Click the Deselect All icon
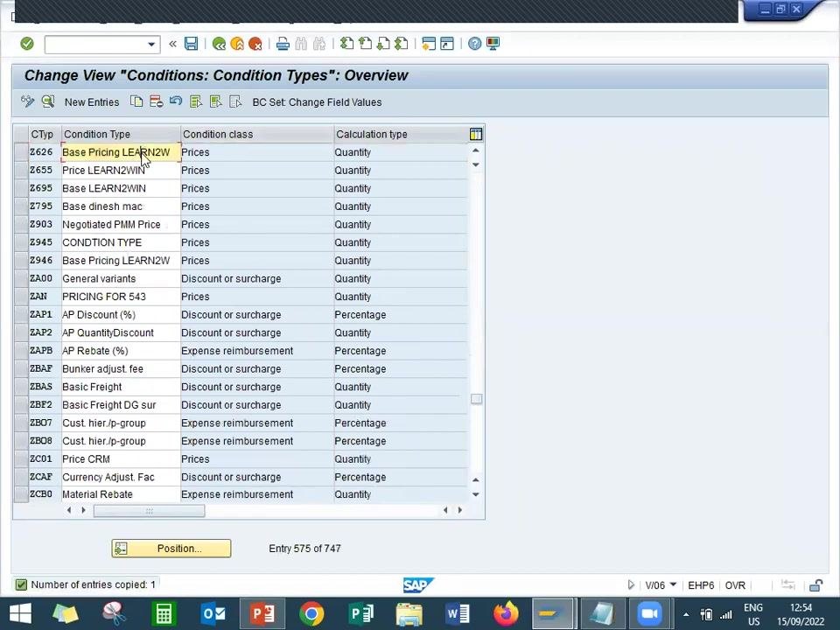This screenshot has width=840, height=630. [x=235, y=101]
